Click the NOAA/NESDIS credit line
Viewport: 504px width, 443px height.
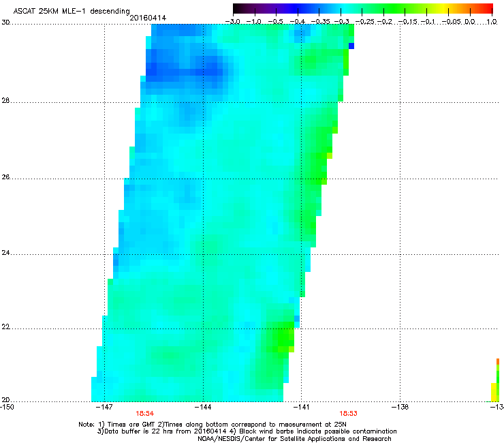[294, 439]
